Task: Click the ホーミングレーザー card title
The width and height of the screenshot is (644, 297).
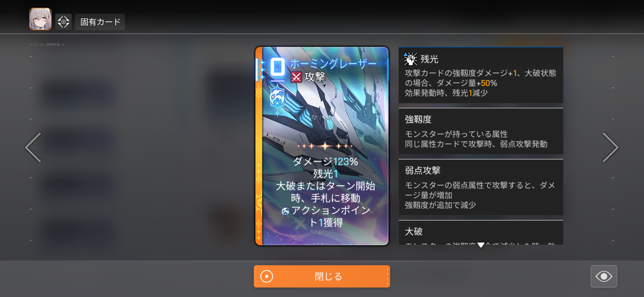Action: point(334,64)
